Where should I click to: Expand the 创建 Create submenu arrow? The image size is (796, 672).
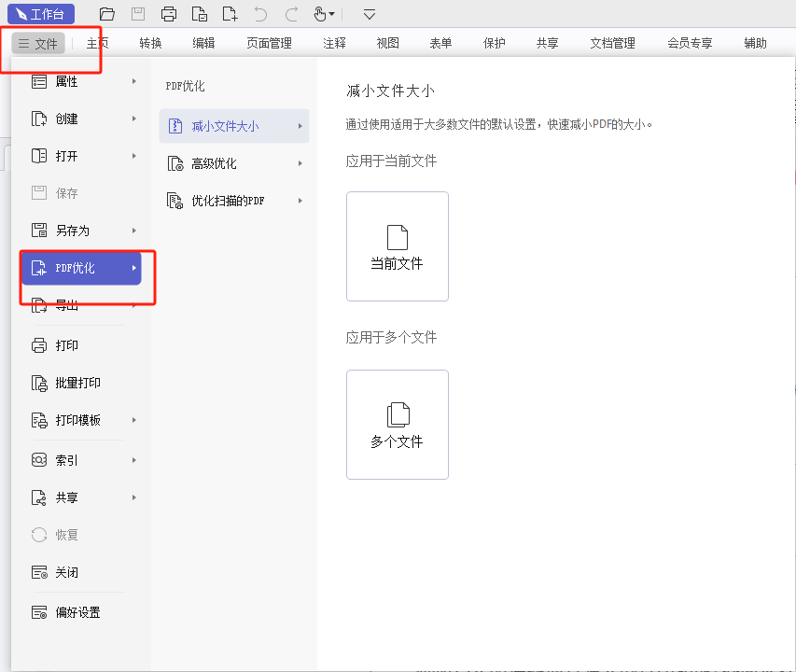point(133,119)
